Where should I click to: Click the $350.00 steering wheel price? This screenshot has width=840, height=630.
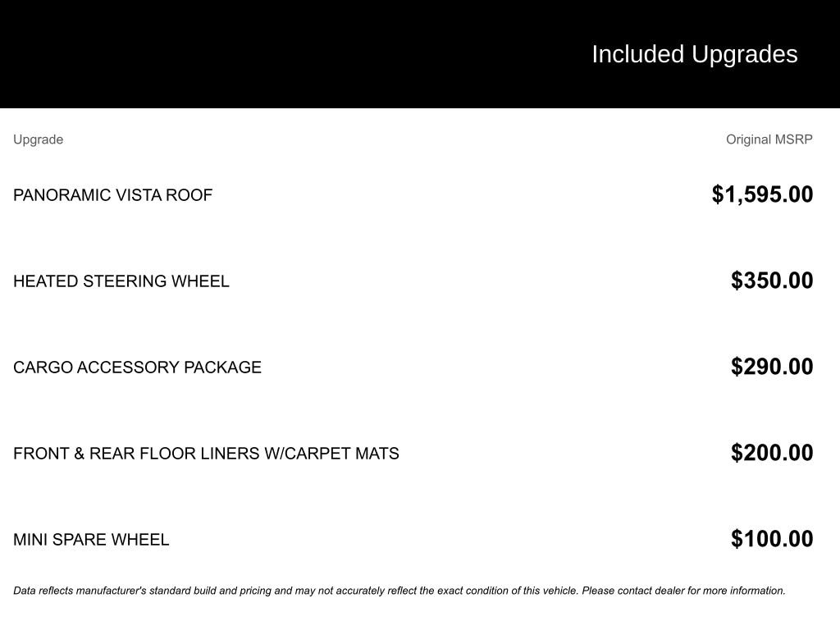(x=772, y=281)
